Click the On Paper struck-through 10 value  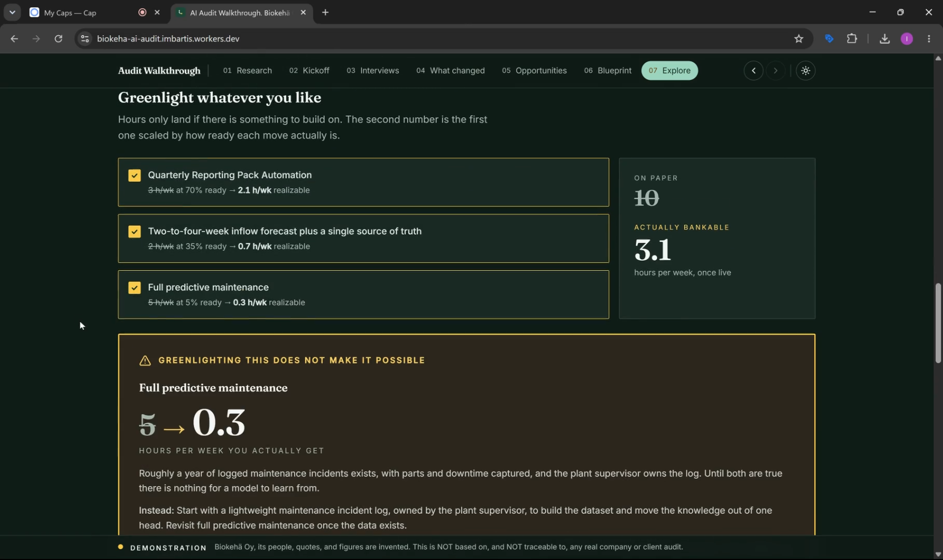[x=646, y=198]
